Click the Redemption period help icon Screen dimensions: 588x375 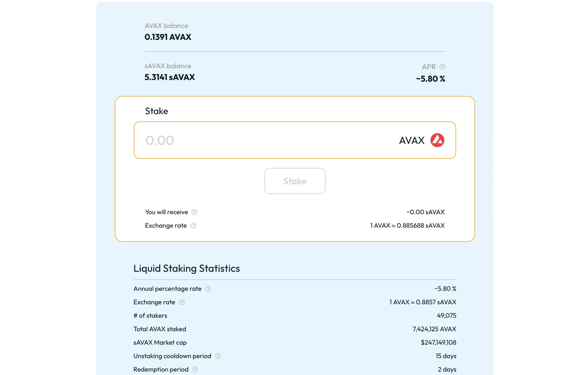click(x=195, y=369)
